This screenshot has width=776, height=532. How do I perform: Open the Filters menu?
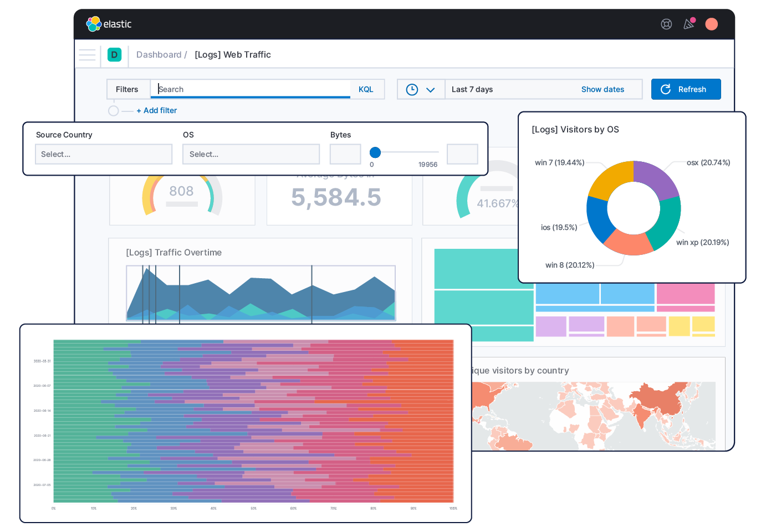coord(127,89)
